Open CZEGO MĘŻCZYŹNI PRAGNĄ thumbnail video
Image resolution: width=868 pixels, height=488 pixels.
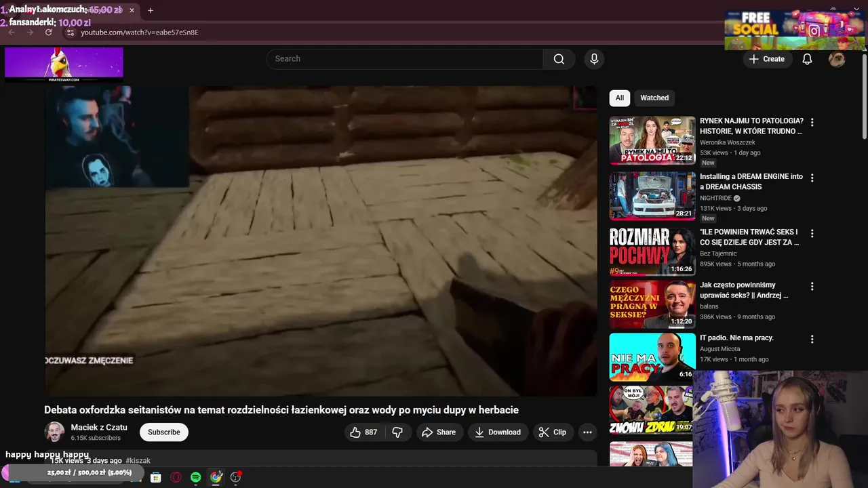coord(652,304)
